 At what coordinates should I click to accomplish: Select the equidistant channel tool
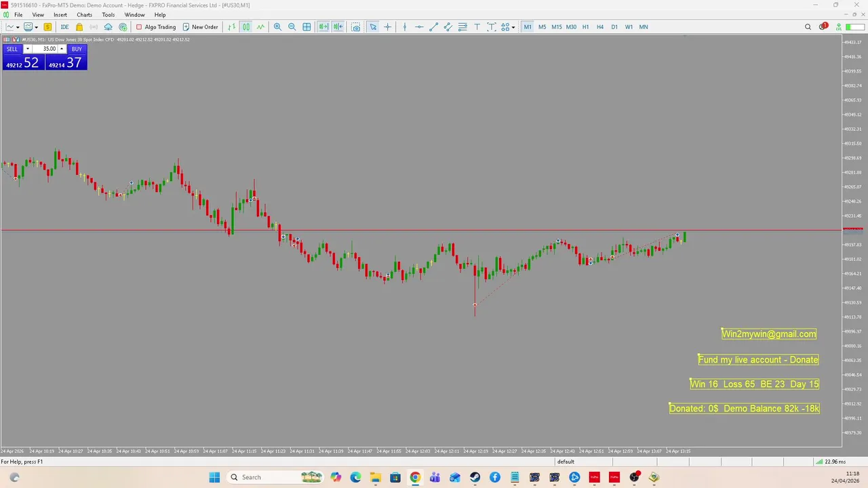tap(448, 27)
